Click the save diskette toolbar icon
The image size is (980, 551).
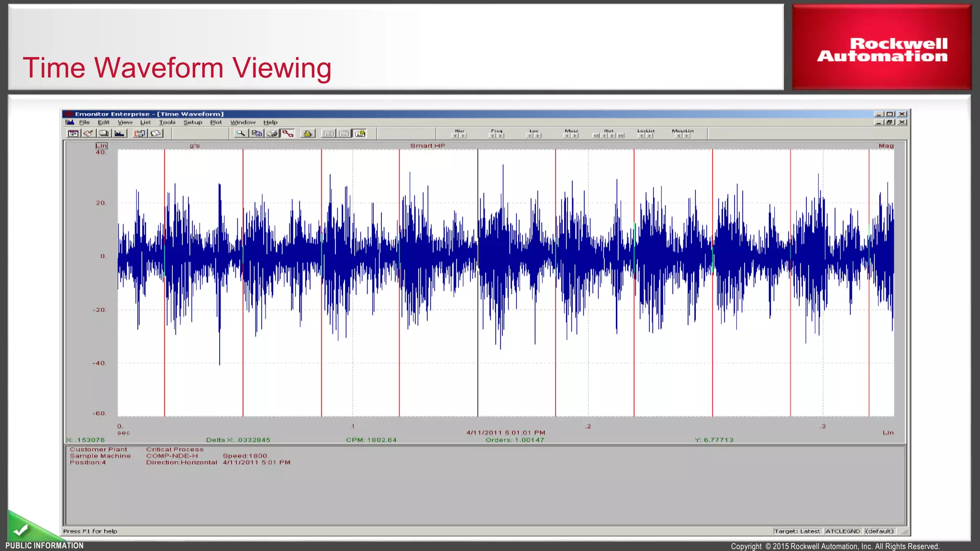pyautogui.click(x=140, y=133)
